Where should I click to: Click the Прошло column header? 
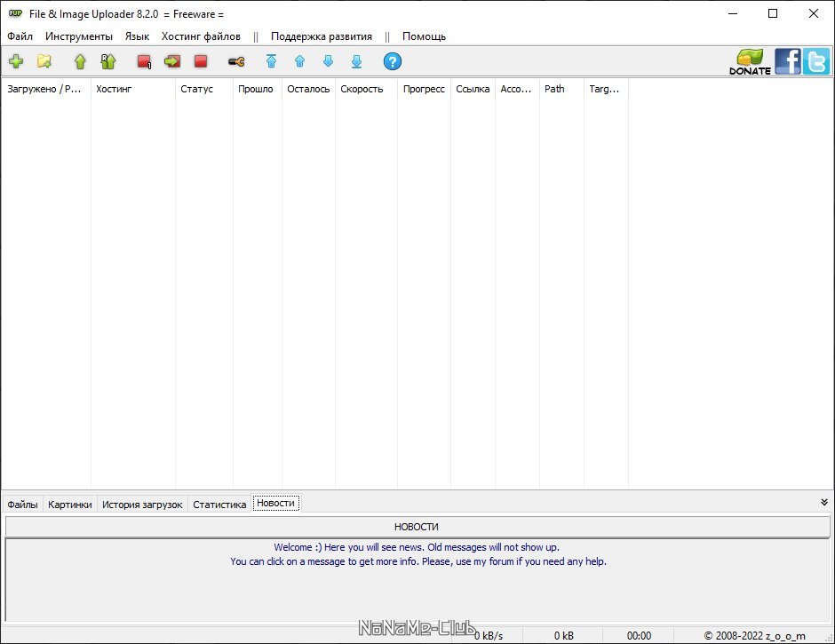tap(258, 89)
